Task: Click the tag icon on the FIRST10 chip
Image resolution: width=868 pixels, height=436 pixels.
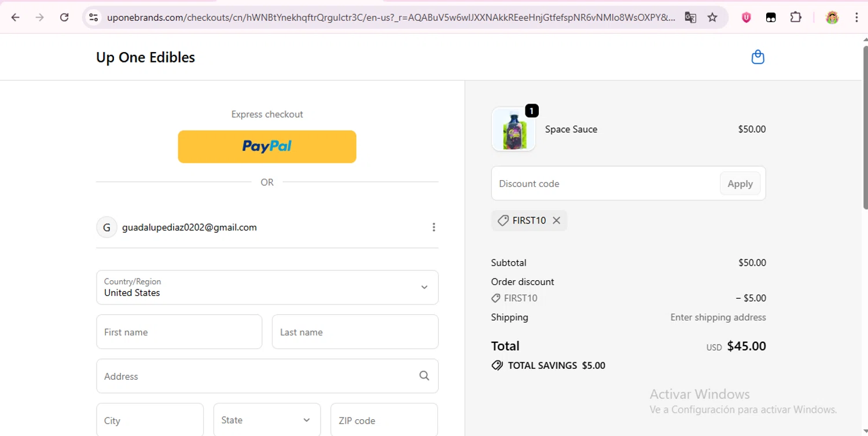Action: click(503, 220)
